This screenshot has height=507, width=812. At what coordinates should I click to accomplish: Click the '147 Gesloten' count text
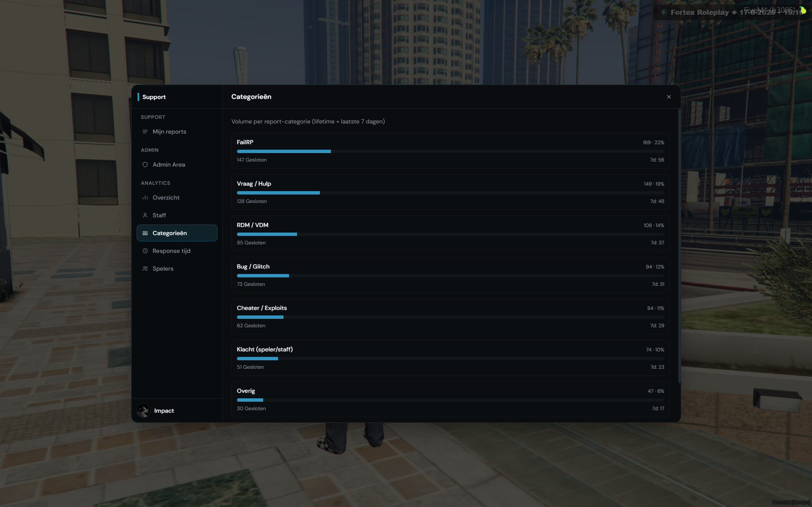(x=252, y=160)
